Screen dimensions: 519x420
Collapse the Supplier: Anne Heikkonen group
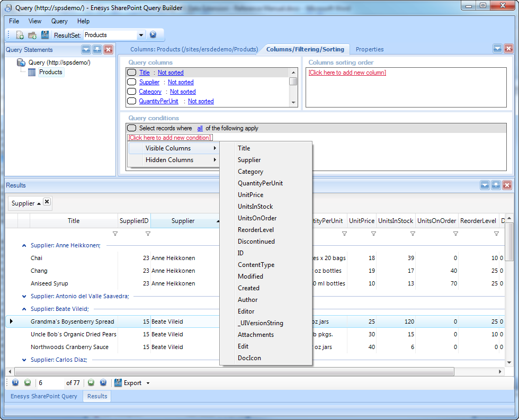click(x=24, y=245)
